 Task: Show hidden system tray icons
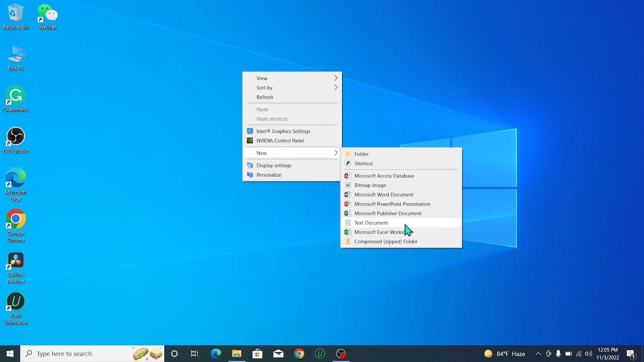[538, 354]
